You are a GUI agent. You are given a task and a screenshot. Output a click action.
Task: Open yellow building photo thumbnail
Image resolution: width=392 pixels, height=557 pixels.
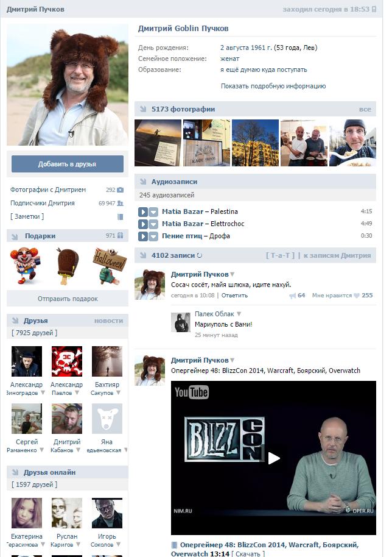point(256,143)
